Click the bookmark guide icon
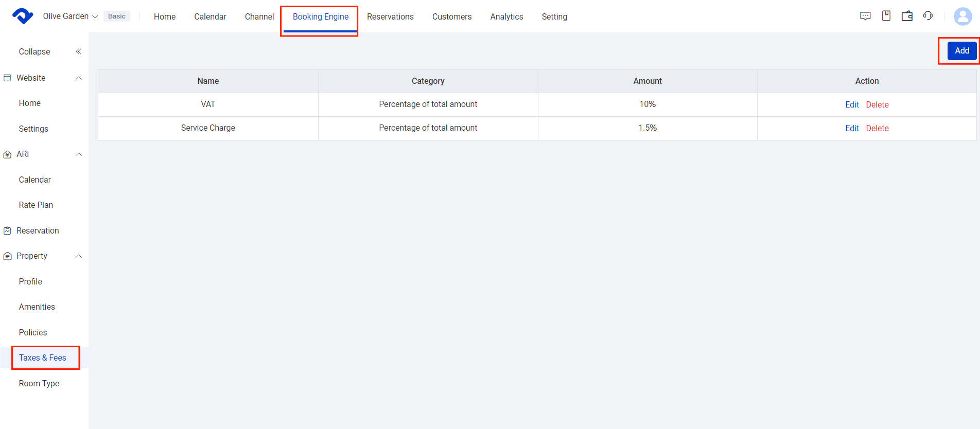Screen dimensions: 980x429 886,16
